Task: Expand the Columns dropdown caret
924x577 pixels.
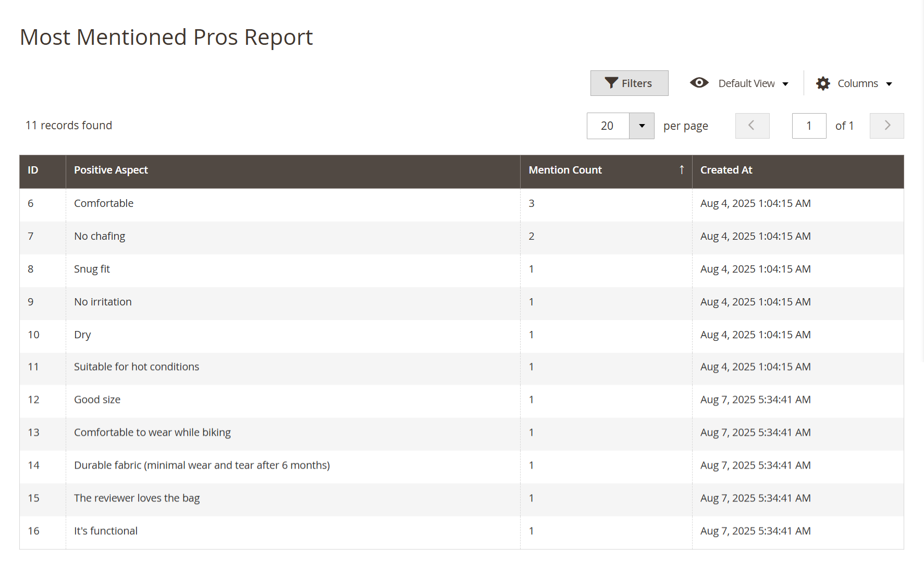Action: point(889,84)
